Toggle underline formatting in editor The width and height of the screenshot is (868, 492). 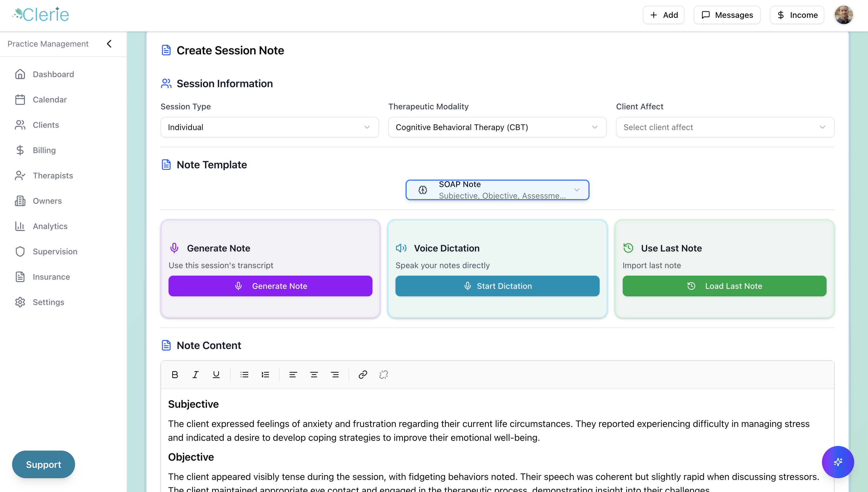pyautogui.click(x=216, y=374)
